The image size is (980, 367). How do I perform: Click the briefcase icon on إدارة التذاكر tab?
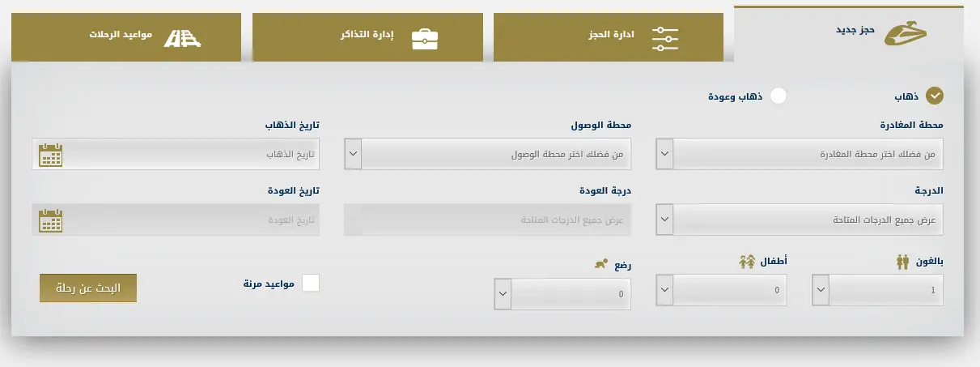pyautogui.click(x=425, y=38)
